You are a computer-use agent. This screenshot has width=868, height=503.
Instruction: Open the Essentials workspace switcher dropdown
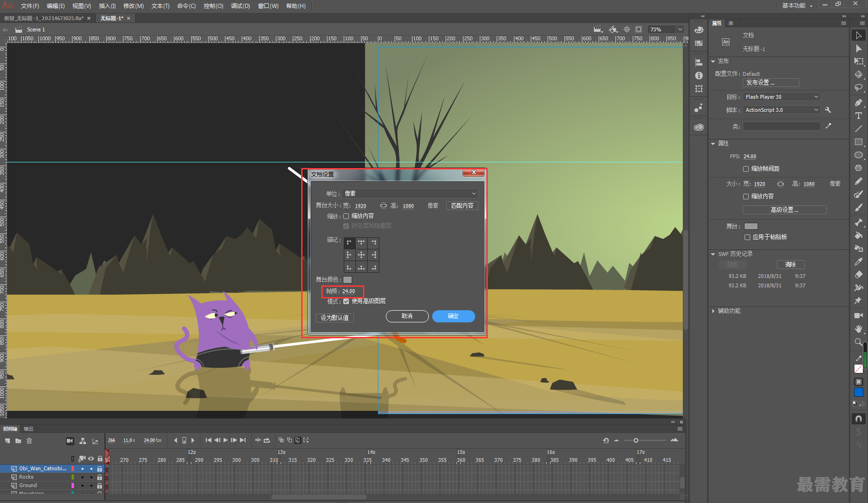[x=797, y=6]
